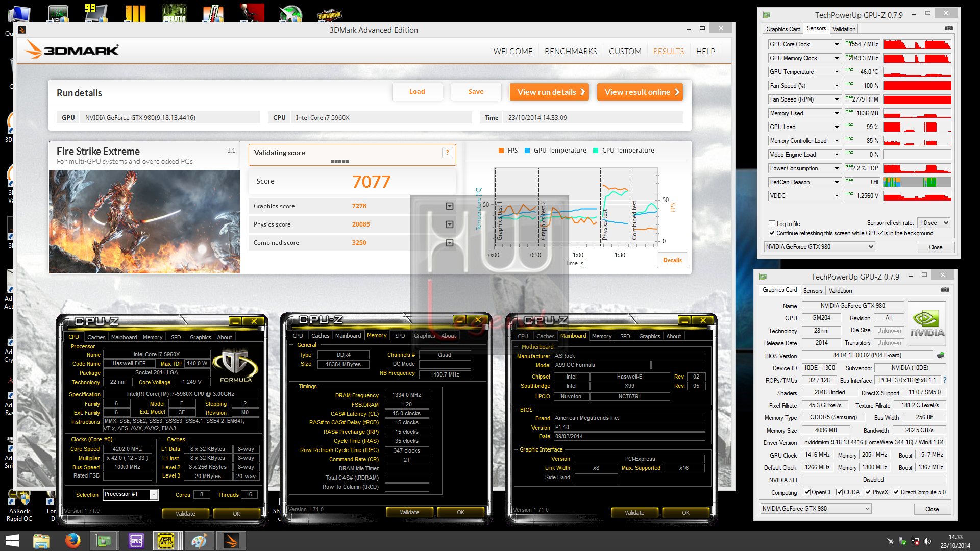Switch to ASRock CPU-Z taskbar icon
The height and width of the screenshot is (551, 980).
click(x=166, y=541)
